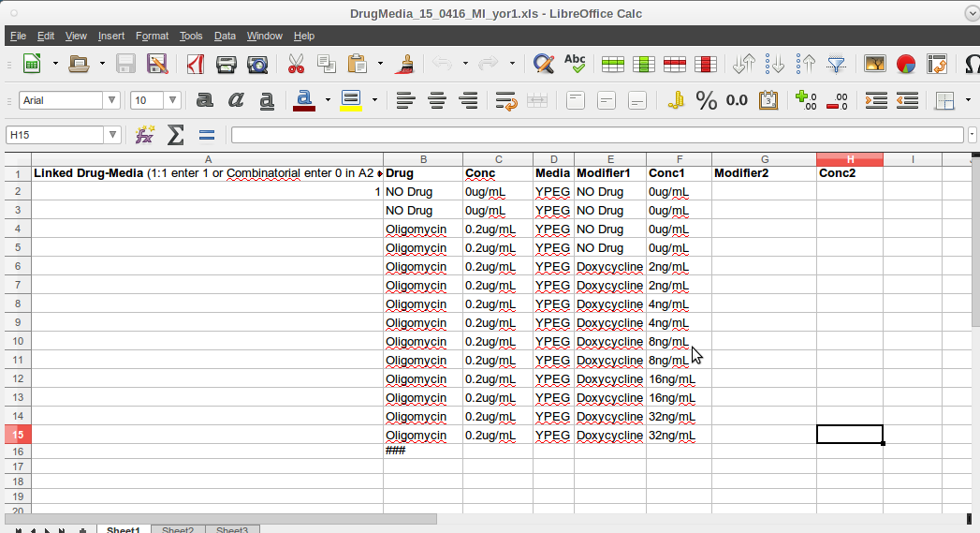Screen dimensions: 980x533
Task: Insert a chart using the pie icon
Action: click(905, 64)
